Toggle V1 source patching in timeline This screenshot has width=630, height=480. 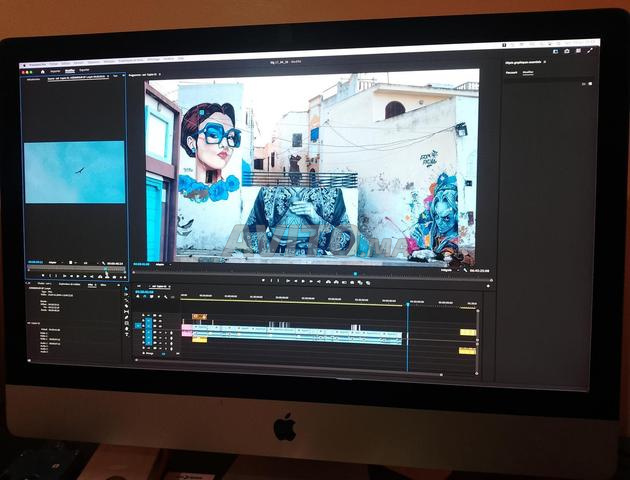(138, 326)
